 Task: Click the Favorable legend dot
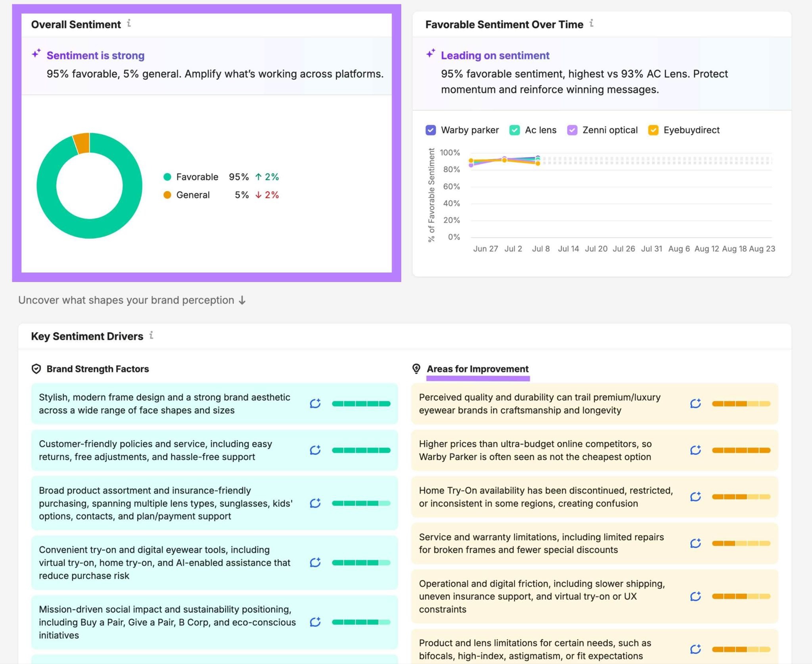click(167, 177)
